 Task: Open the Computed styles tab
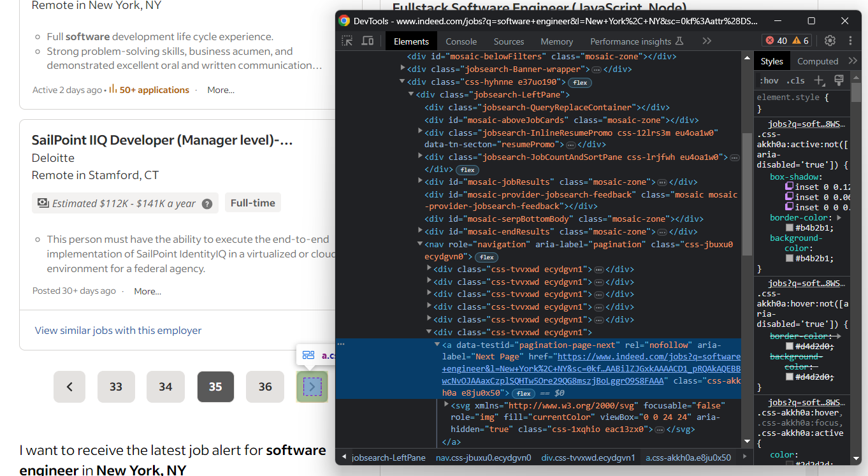(x=818, y=61)
